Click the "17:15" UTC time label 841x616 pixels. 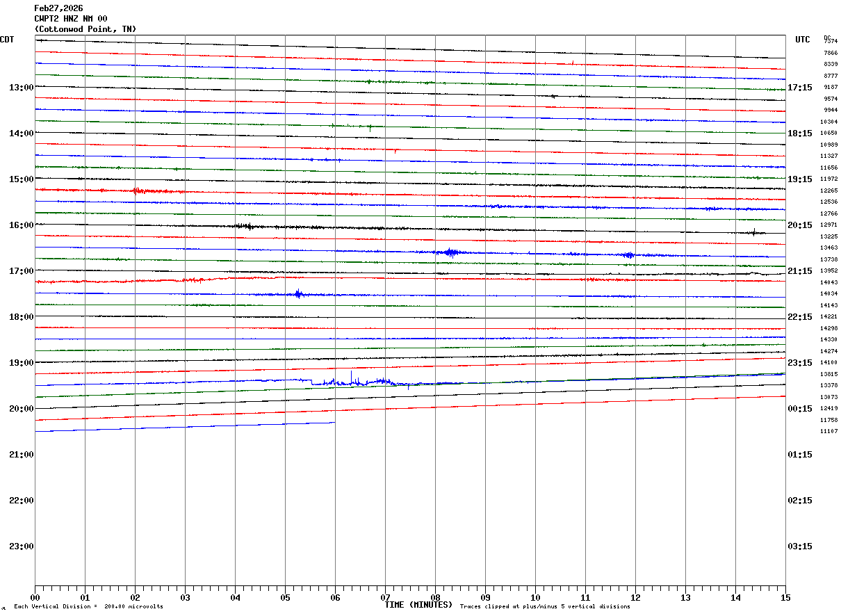[800, 87]
